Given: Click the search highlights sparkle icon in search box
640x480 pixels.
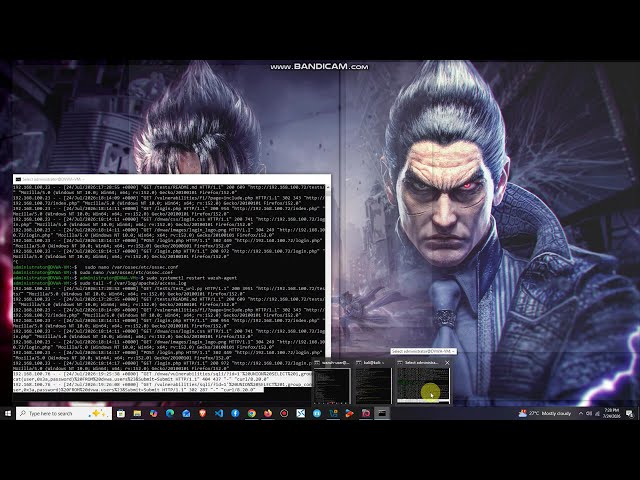Looking at the screenshot, I should pyautogui.click(x=98, y=413).
